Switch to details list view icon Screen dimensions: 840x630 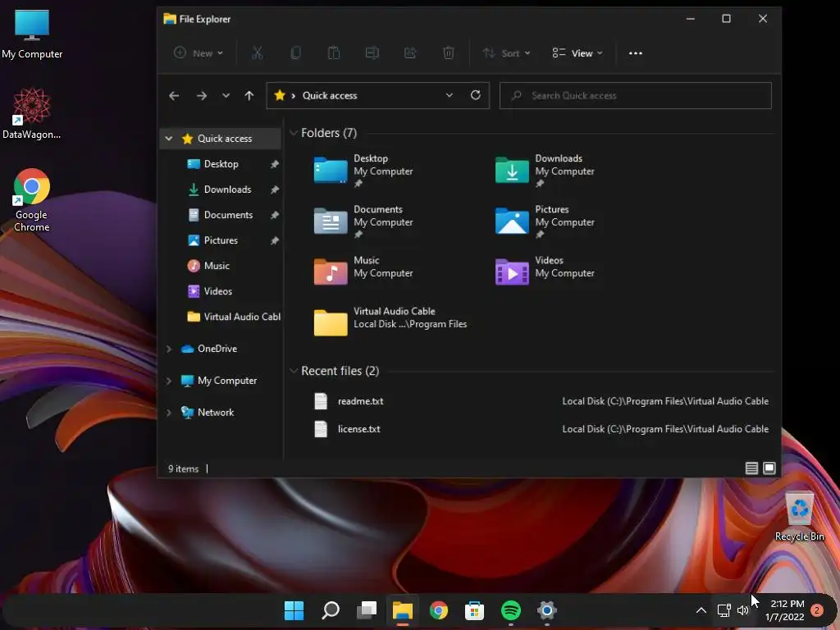[x=751, y=468]
